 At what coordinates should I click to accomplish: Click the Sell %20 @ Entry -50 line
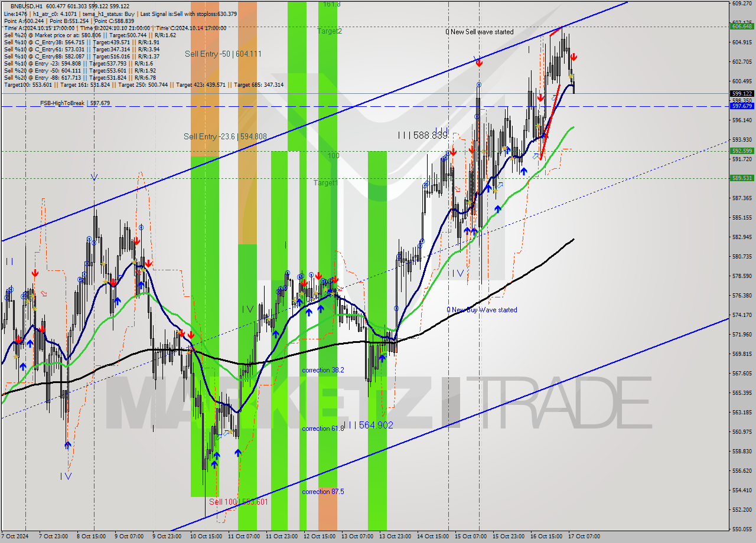point(80,70)
